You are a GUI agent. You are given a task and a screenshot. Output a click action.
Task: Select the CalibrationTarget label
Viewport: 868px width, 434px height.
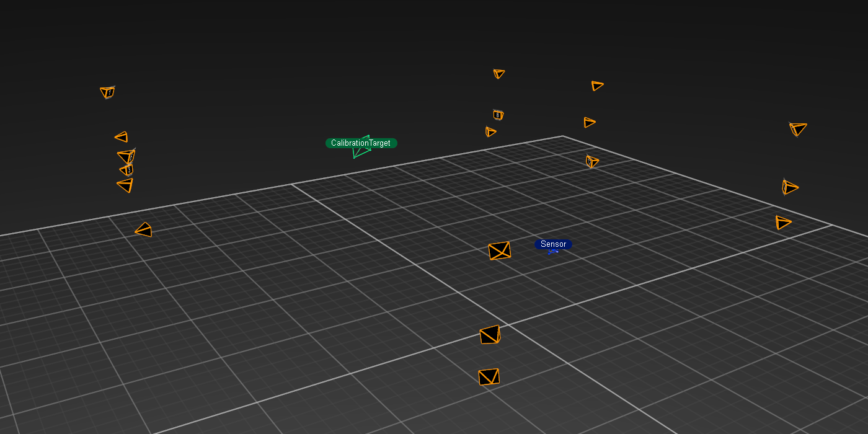[361, 143]
